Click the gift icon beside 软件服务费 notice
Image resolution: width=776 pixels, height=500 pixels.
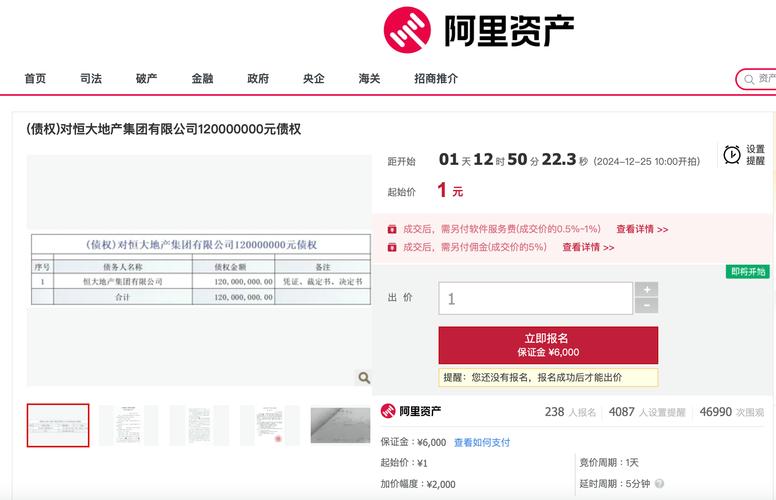(x=392, y=229)
